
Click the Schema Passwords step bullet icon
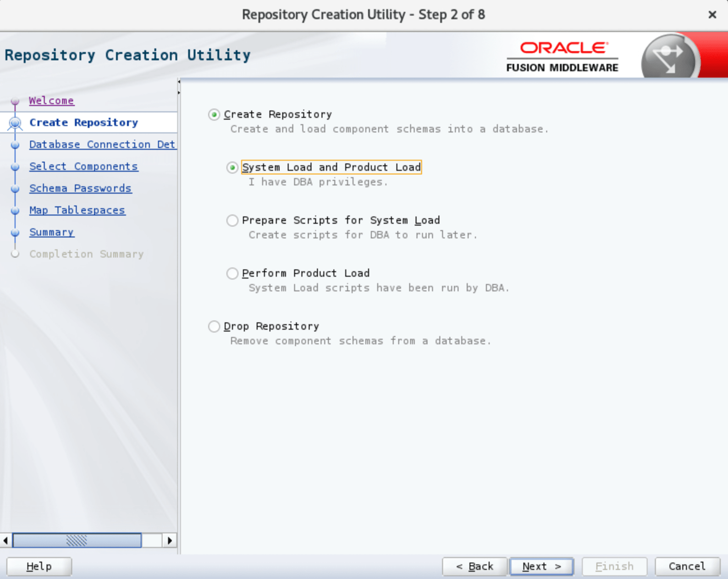click(15, 189)
